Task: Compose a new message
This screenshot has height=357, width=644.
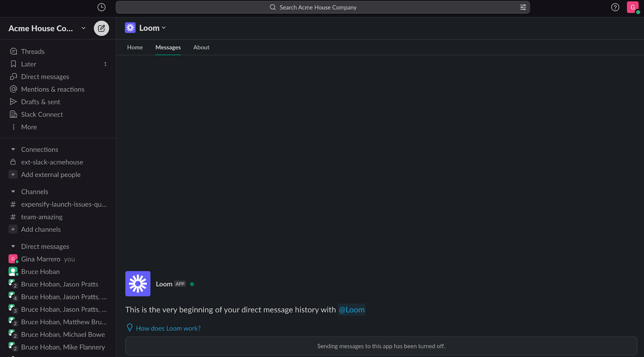Action: tap(101, 28)
